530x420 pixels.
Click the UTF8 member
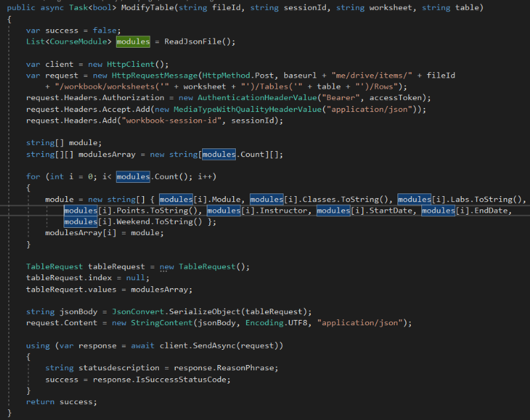(x=297, y=323)
